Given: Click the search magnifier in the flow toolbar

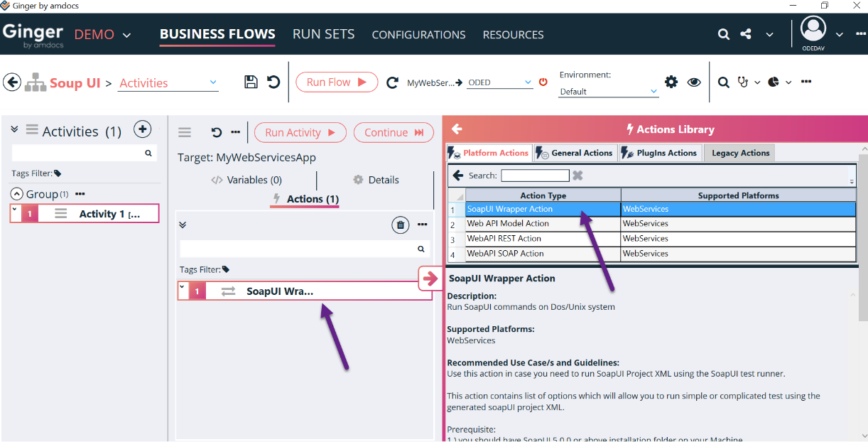Looking at the screenshot, I should (x=723, y=82).
